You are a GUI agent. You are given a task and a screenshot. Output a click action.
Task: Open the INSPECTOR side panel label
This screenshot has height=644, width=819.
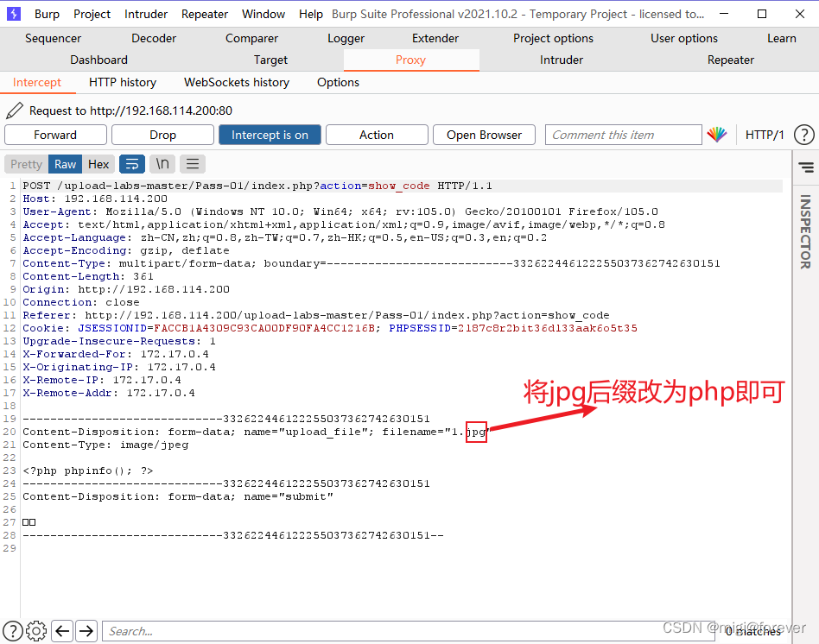805,231
